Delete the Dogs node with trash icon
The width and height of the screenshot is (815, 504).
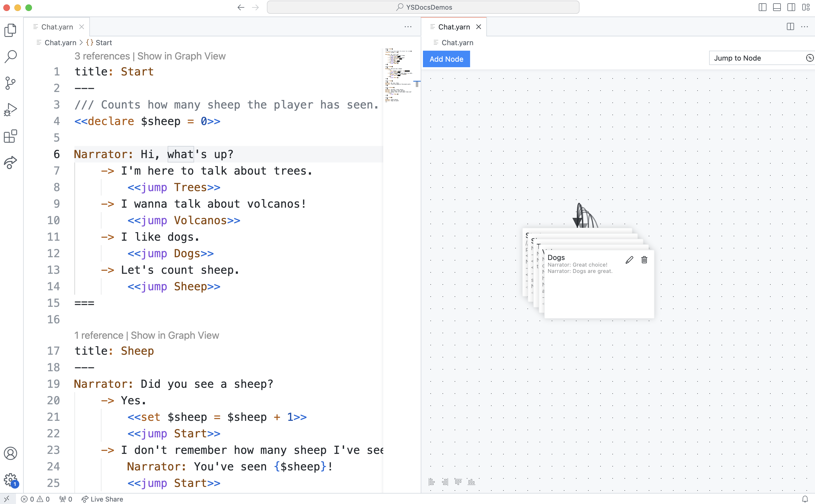point(644,260)
